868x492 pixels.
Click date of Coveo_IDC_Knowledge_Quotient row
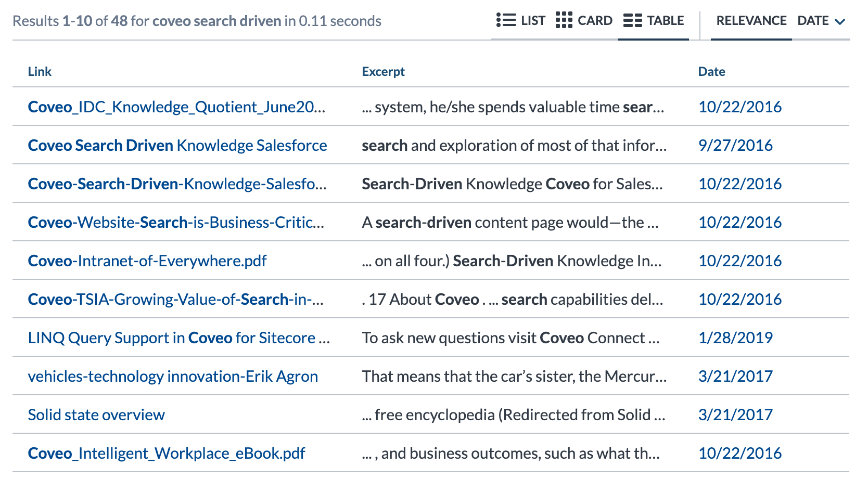740,107
